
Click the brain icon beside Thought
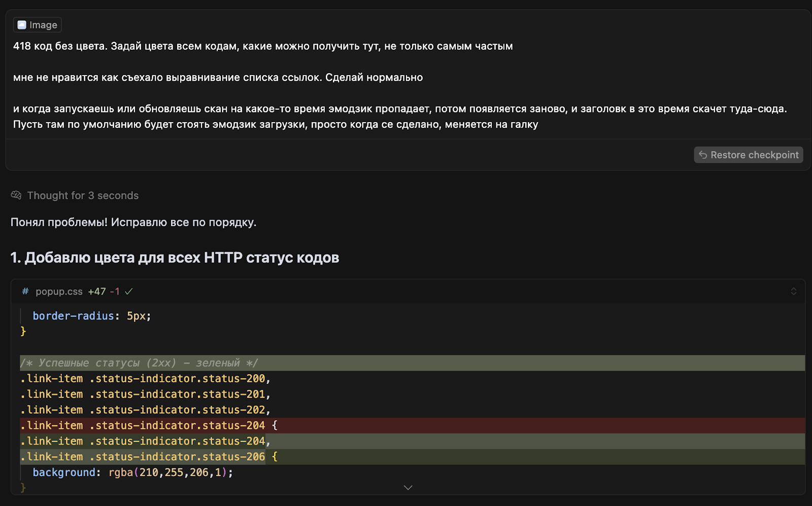[16, 195]
